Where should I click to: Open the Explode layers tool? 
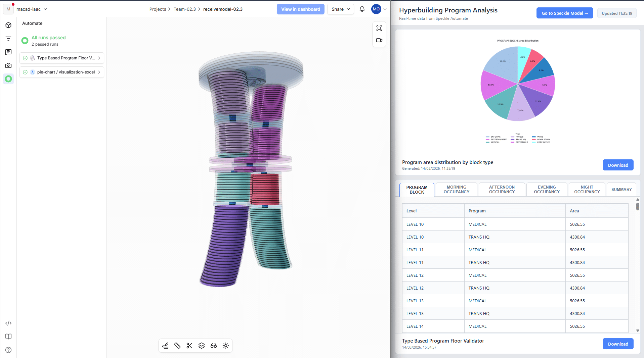click(202, 346)
